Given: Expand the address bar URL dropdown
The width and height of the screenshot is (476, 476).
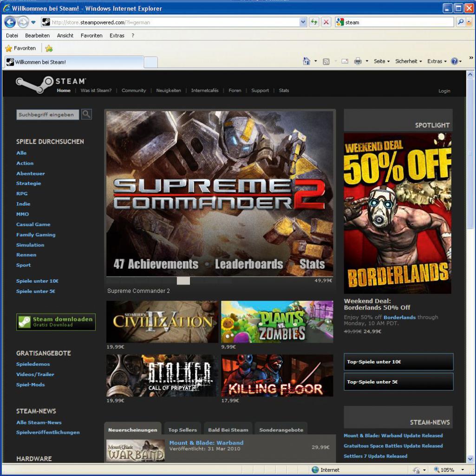Looking at the screenshot, I should [303, 22].
